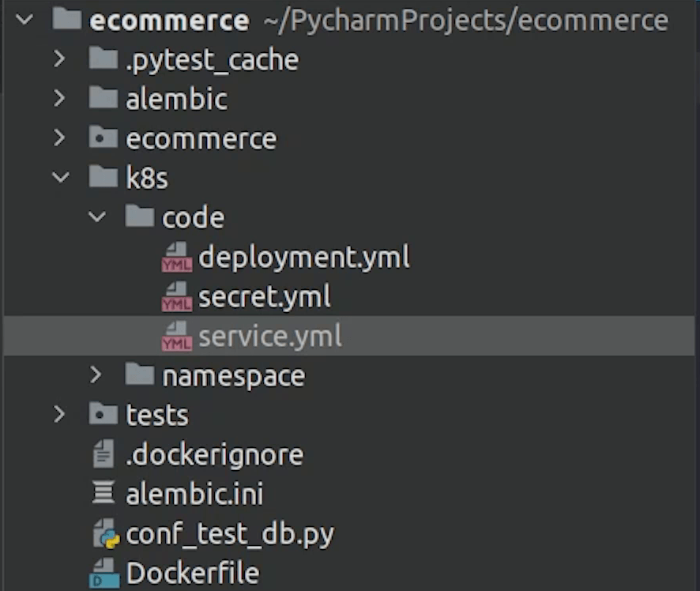
Task: Select the deployment.yml file
Action: pos(304,258)
